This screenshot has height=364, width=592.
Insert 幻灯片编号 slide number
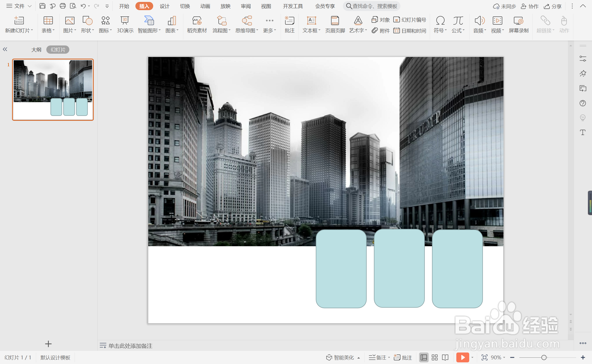pyautogui.click(x=410, y=20)
